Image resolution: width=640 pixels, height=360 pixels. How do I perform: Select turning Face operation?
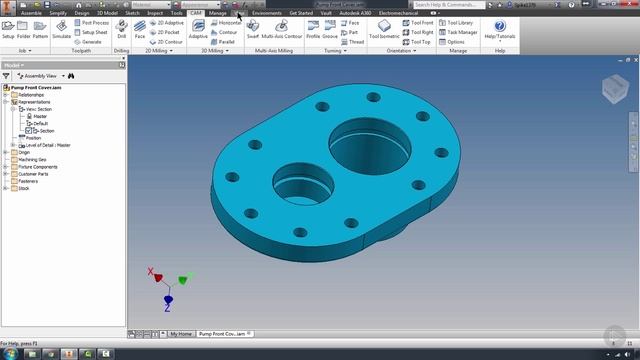click(x=350, y=23)
